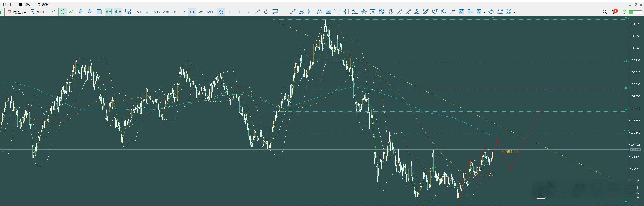Open search with magnifier icon at right

click(x=605, y=12)
